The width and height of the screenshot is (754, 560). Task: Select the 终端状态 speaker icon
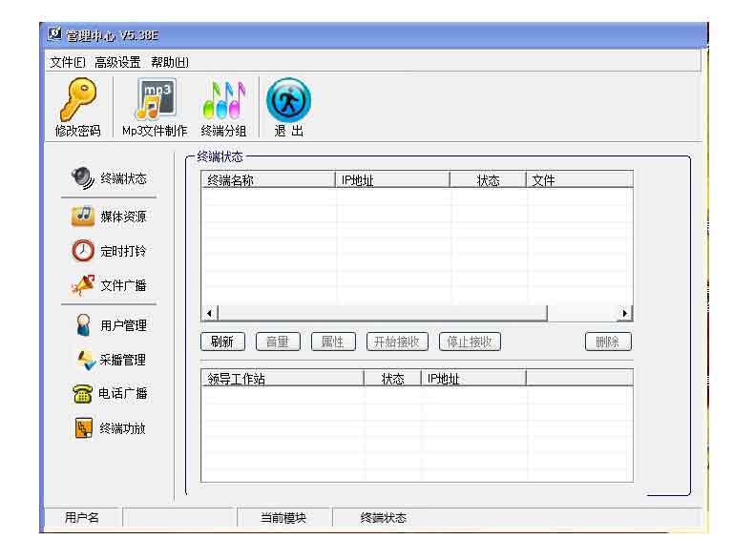pos(83,178)
